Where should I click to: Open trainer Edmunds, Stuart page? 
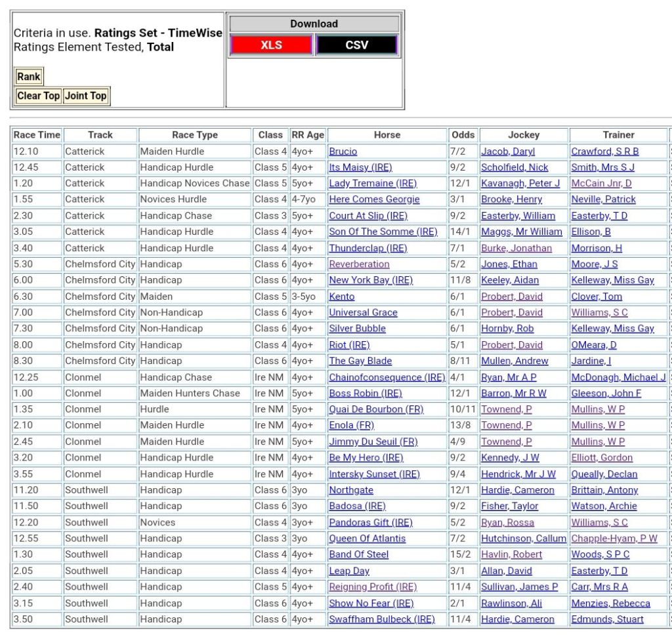pos(607,619)
